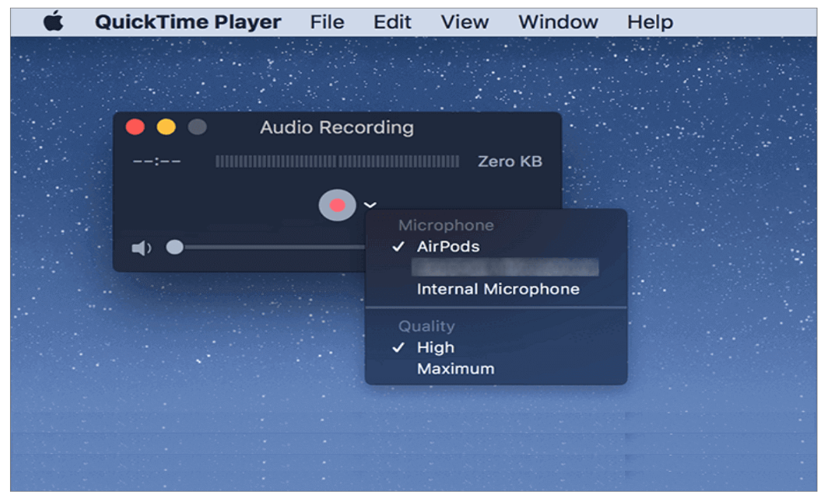Click the chevron next to record button
Image resolution: width=829 pixels, height=504 pixels.
(370, 205)
